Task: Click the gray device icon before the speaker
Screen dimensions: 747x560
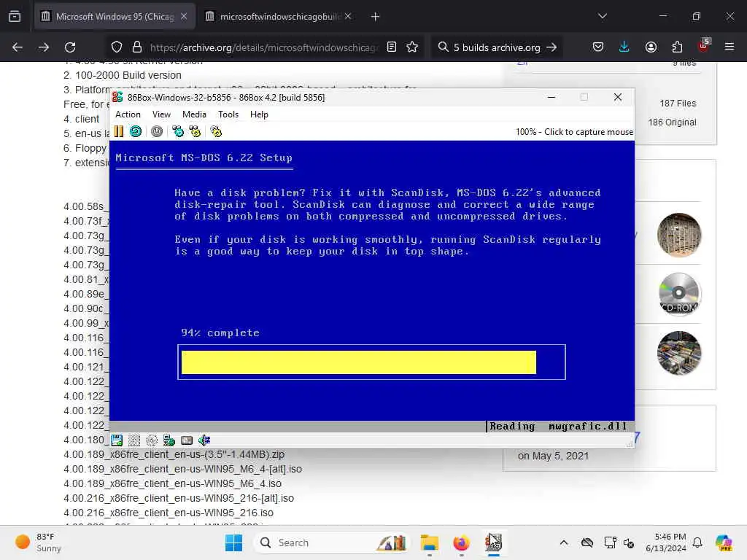Action: (187, 440)
